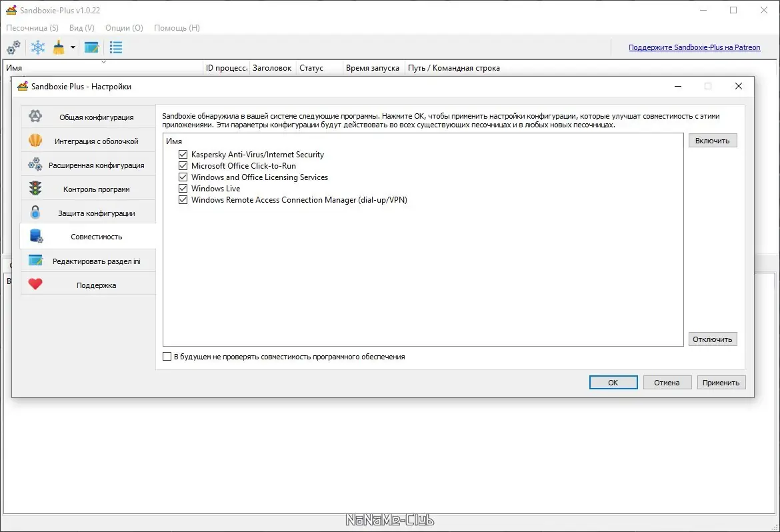Open the Поддержка tab label
Screen dimensions: 780x532
point(97,285)
